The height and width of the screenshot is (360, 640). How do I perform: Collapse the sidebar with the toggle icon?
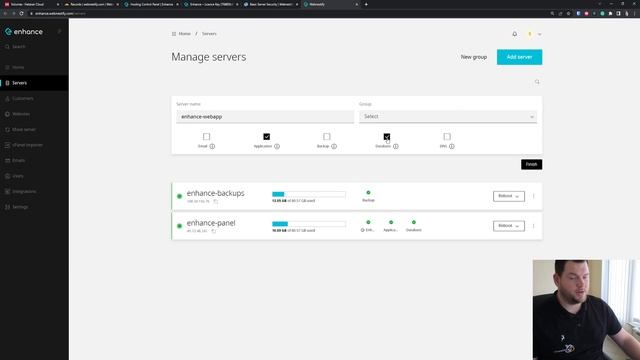point(60,31)
